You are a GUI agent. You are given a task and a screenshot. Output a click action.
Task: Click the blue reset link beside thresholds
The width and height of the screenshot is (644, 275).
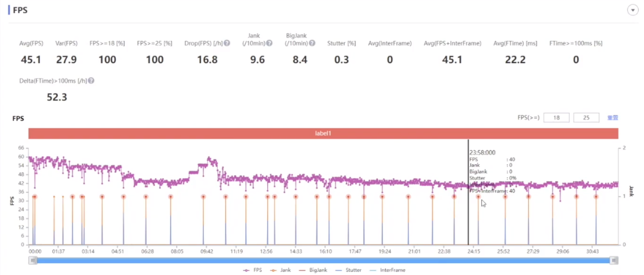(x=612, y=118)
